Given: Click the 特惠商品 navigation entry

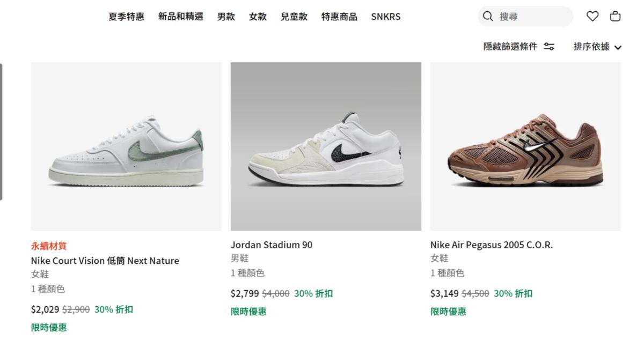Looking at the screenshot, I should [339, 16].
